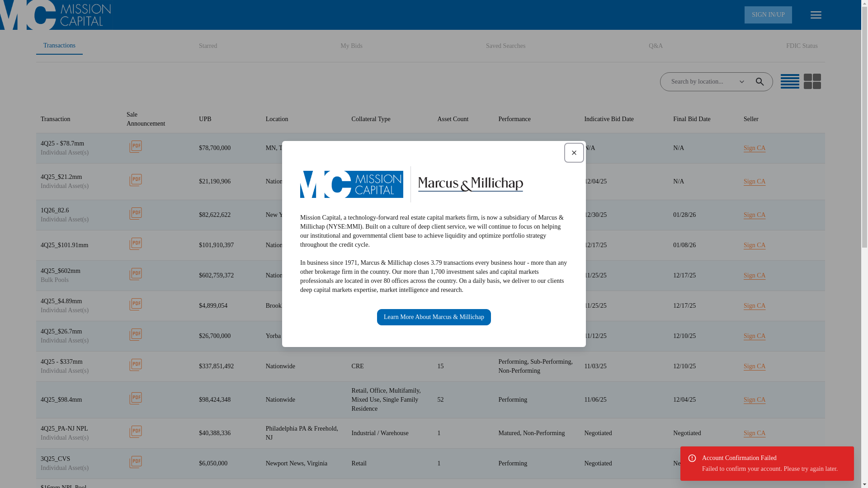Sign CA for 4Q25_$26.7mm row
The image size is (868, 488).
click(754, 336)
